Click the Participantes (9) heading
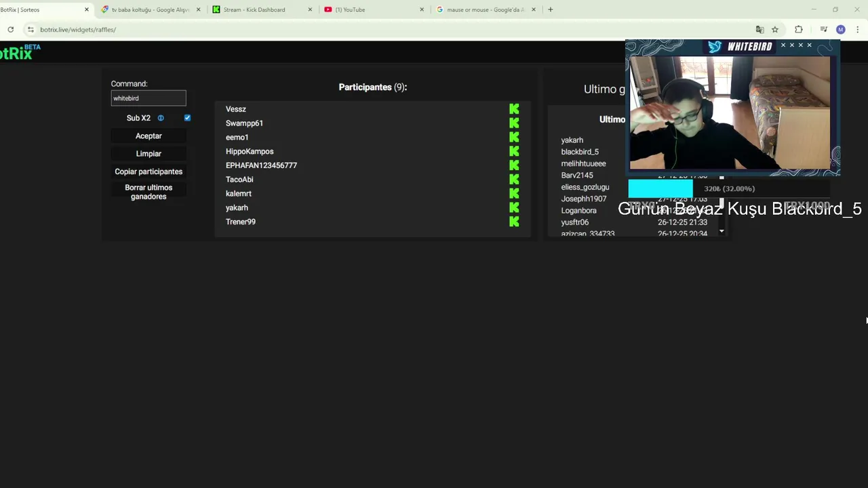The width and height of the screenshot is (868, 488). (x=373, y=87)
